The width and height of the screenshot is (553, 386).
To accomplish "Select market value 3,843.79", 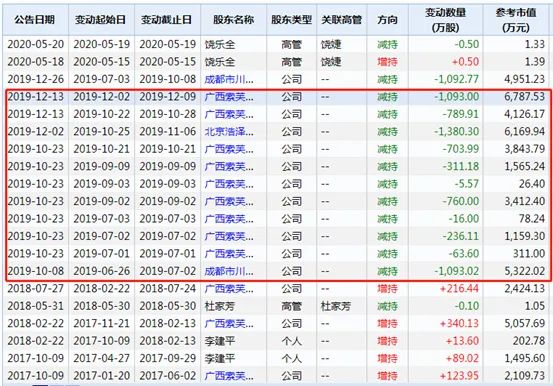I will 524,149.
